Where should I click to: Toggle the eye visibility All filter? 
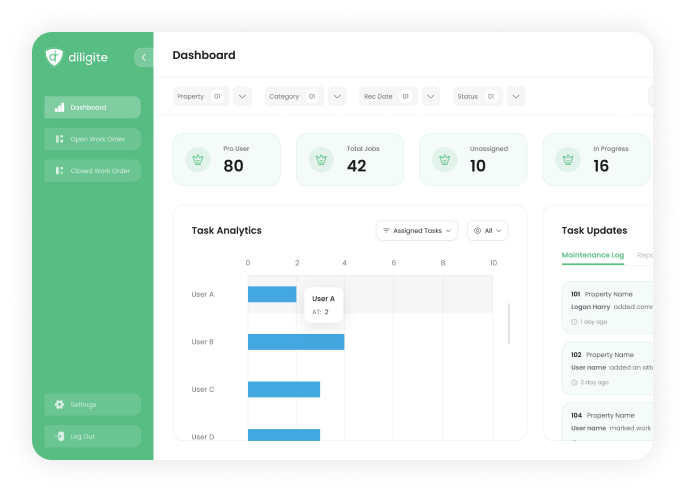click(488, 231)
